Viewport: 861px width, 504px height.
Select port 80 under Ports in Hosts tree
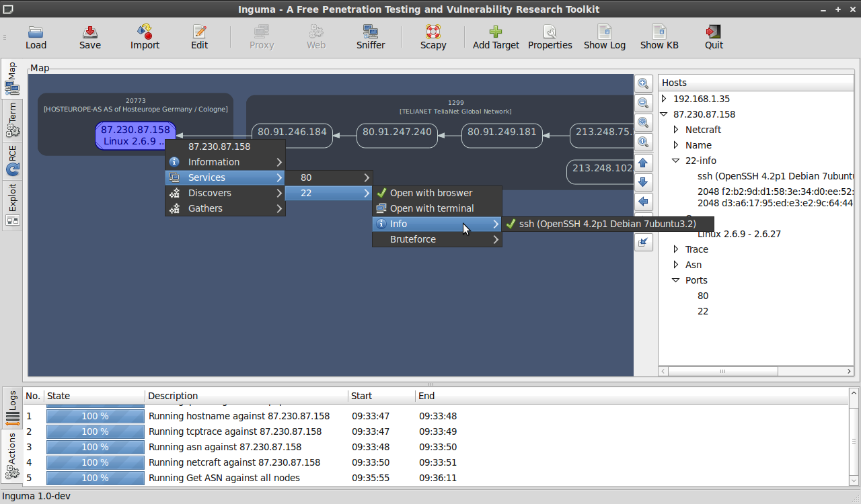[703, 296]
